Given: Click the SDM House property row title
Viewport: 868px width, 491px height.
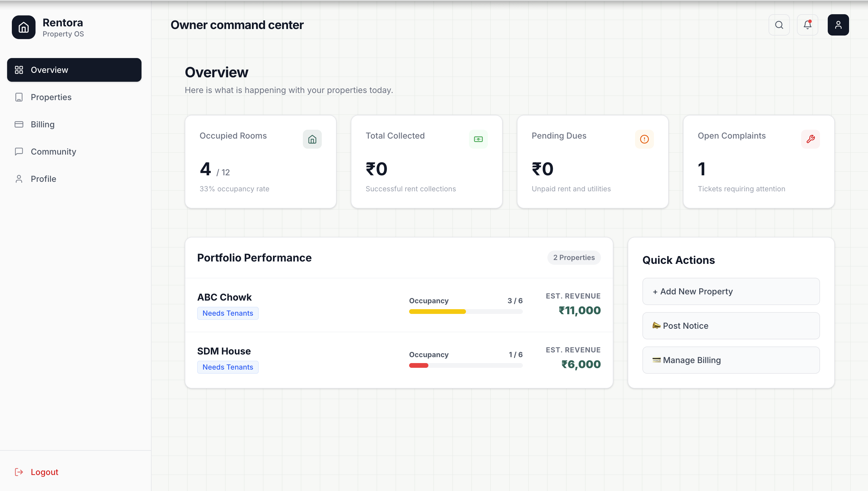Looking at the screenshot, I should tap(224, 351).
